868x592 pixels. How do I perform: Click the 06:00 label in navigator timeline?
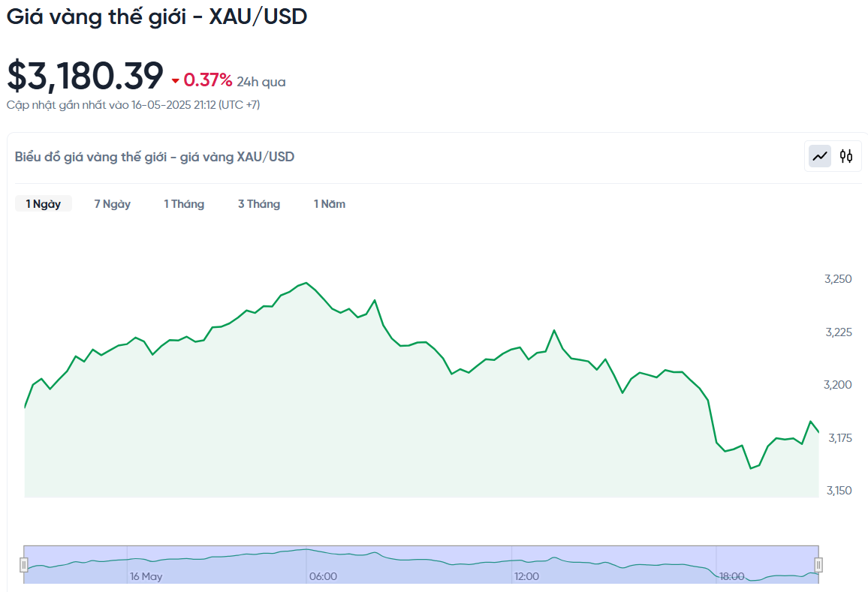[324, 576]
